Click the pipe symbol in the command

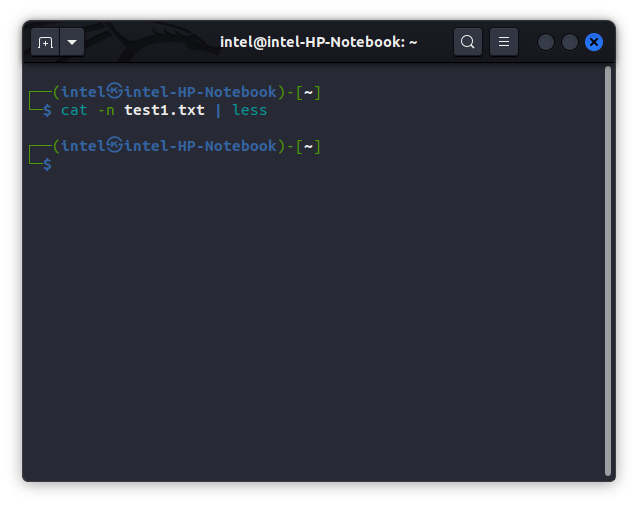pos(218,110)
